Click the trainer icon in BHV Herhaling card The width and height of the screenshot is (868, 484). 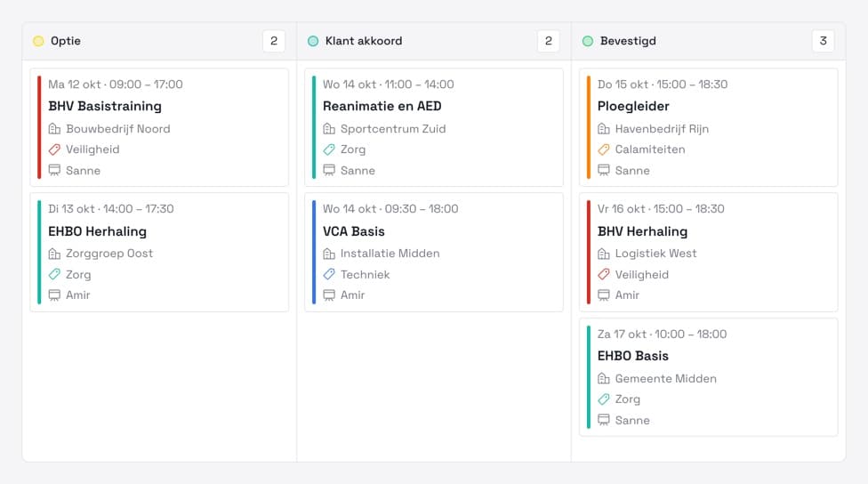(x=603, y=295)
